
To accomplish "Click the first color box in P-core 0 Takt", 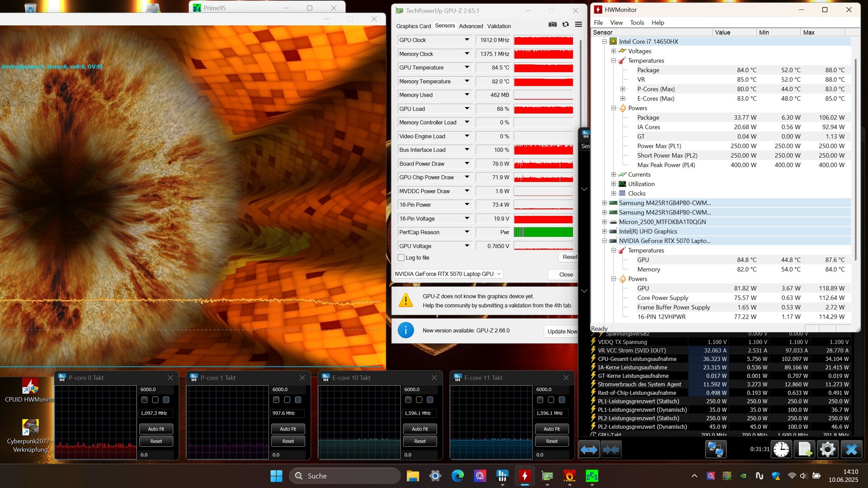I will click(144, 400).
